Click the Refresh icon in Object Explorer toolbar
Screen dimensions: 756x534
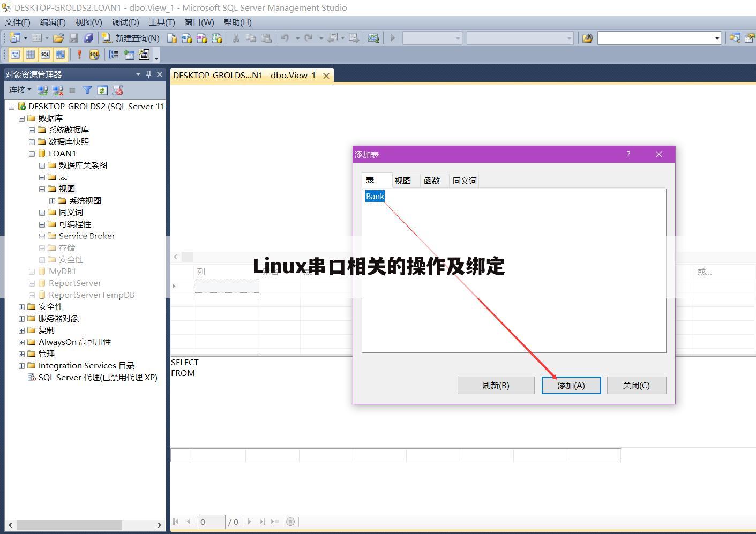coord(102,90)
